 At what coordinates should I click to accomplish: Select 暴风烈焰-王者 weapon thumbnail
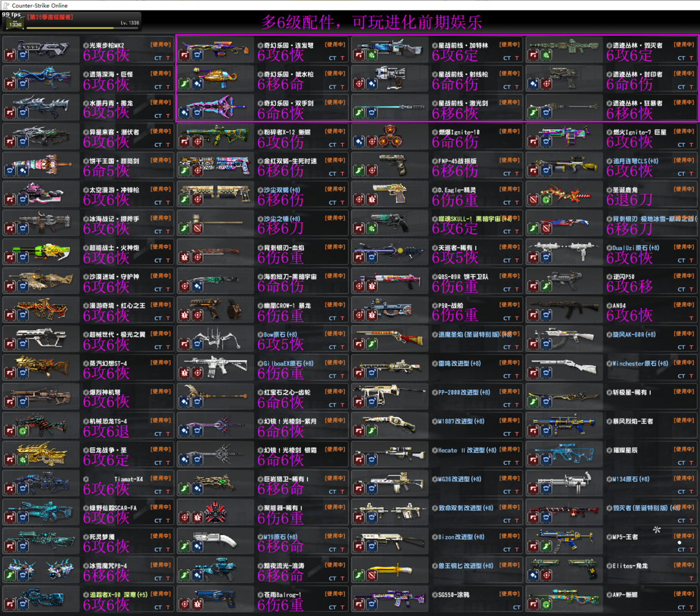click(x=564, y=425)
